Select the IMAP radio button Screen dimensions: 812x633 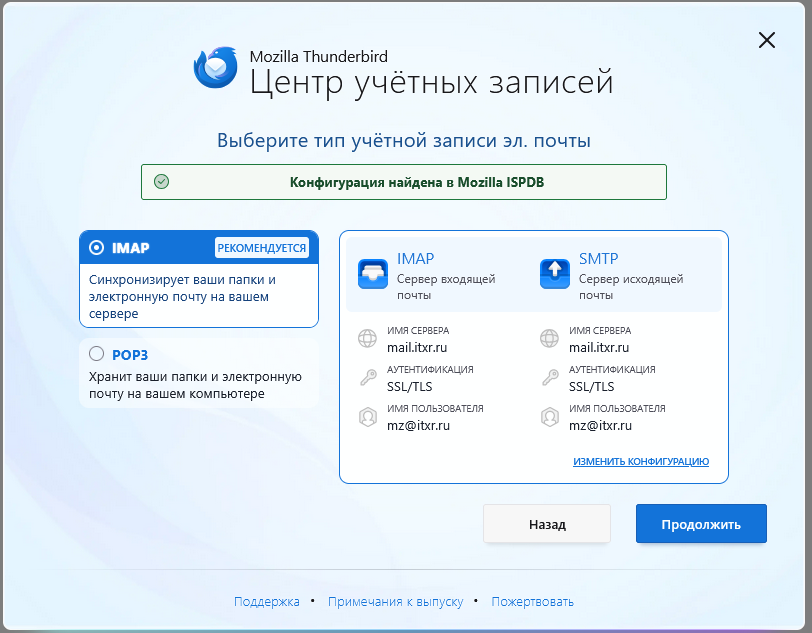click(97, 247)
